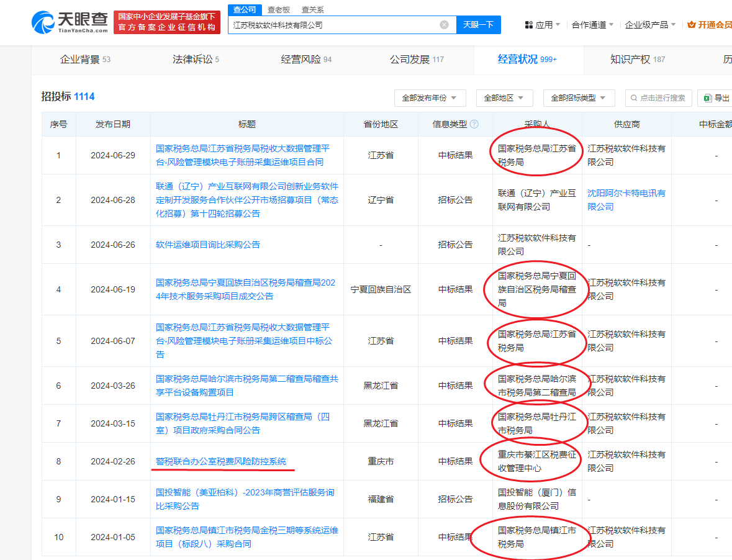Click the 天眼一下 search button

pos(479,25)
